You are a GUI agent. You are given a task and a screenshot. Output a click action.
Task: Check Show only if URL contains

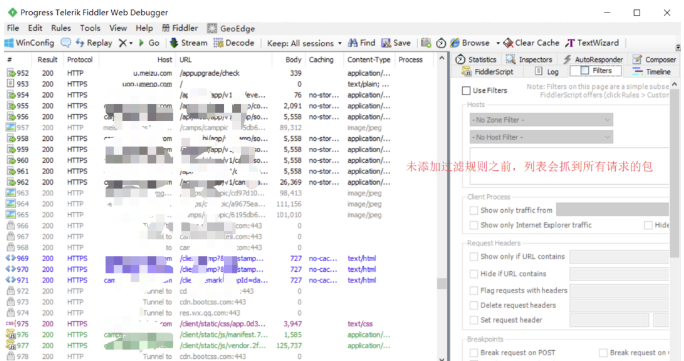[474, 257]
